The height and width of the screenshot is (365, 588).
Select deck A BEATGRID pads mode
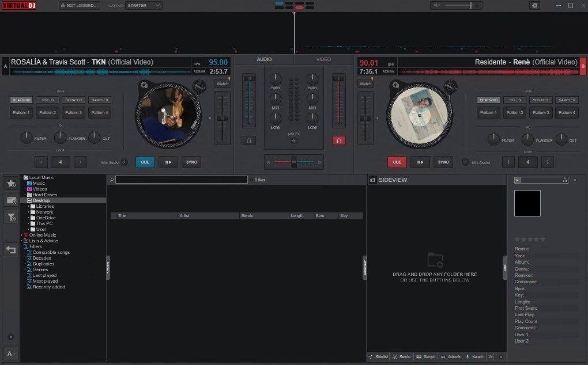click(x=21, y=100)
